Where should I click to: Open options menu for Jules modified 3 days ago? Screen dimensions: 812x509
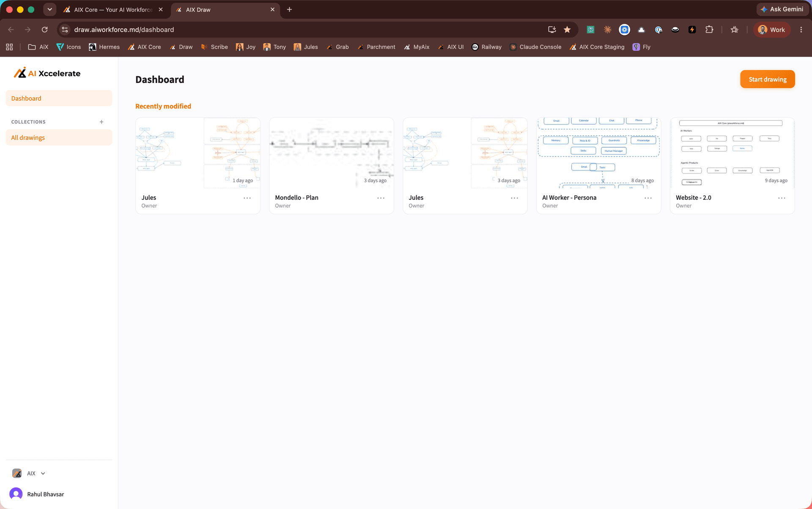point(514,198)
